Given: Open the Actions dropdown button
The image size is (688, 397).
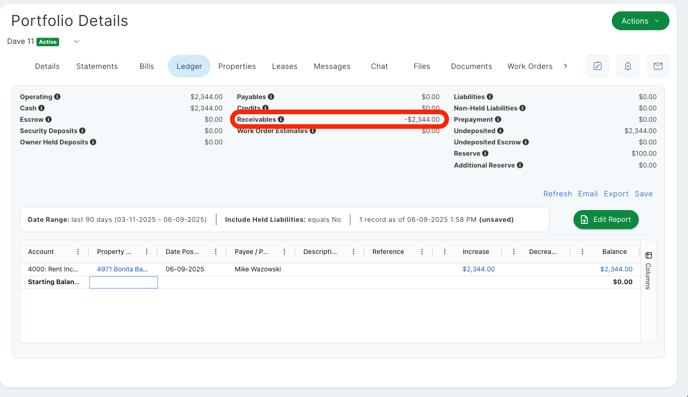Looking at the screenshot, I should [640, 21].
